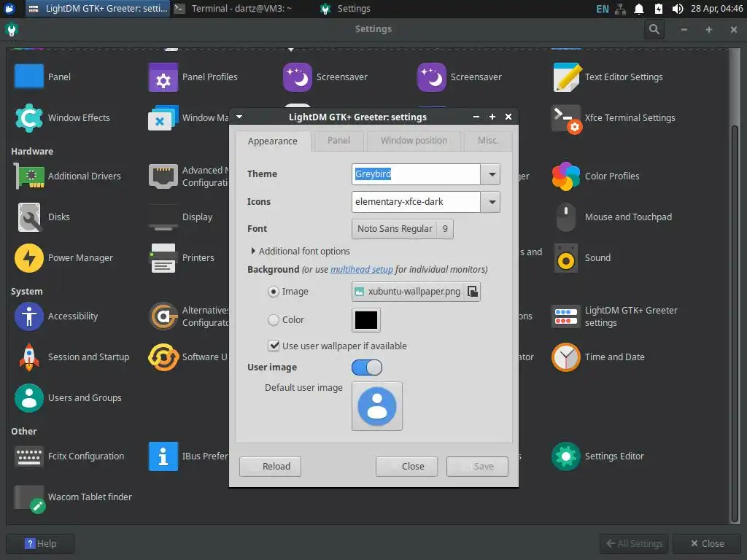Click the power manager icon in the top panel
This screenshot has height=560, width=747.
[658, 9]
